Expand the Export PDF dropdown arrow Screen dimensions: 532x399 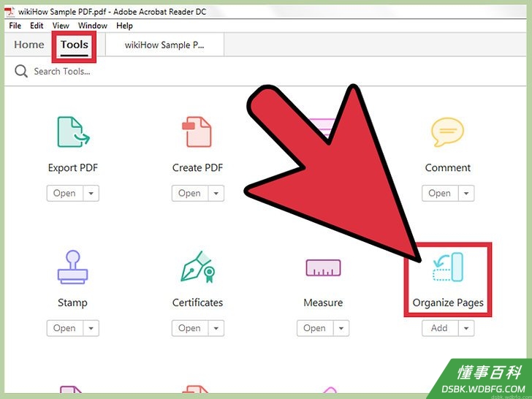pyautogui.click(x=91, y=194)
